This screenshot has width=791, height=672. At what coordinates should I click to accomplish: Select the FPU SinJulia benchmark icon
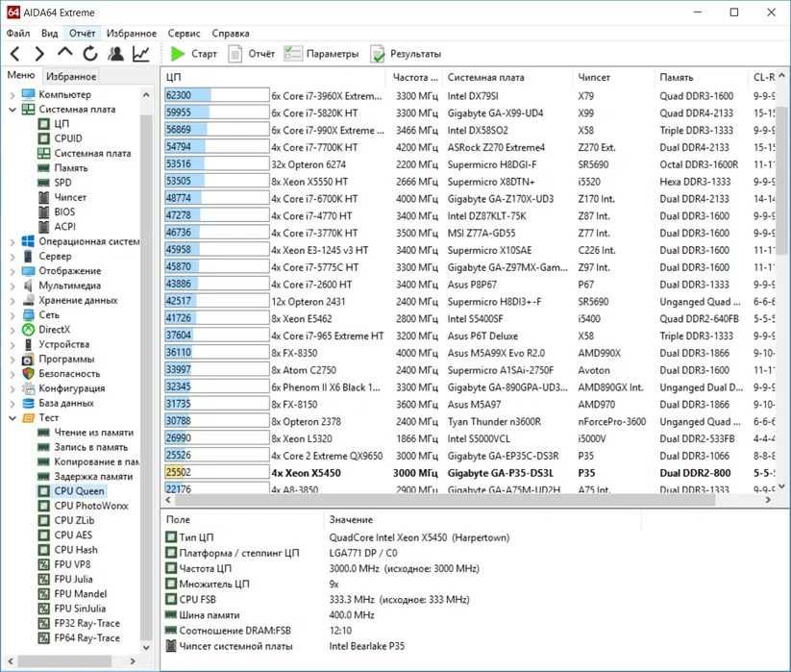44,609
